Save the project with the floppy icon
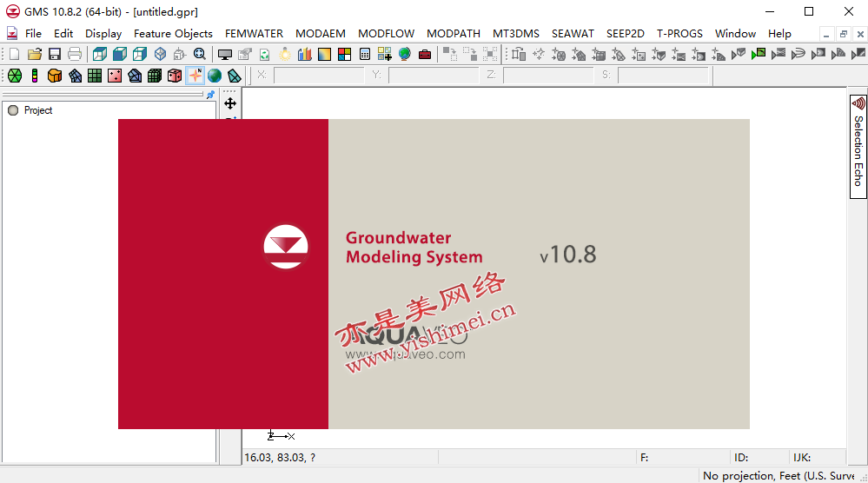The width and height of the screenshot is (868, 483). pos(54,54)
